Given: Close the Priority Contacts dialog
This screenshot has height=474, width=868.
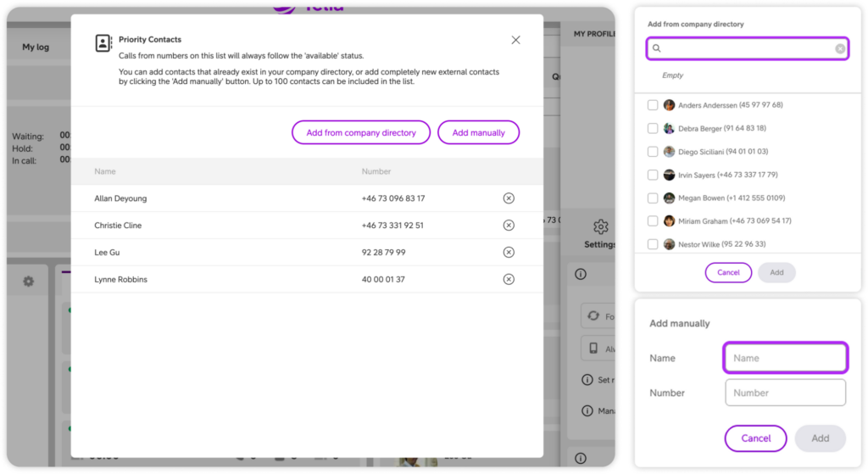Looking at the screenshot, I should (515, 40).
